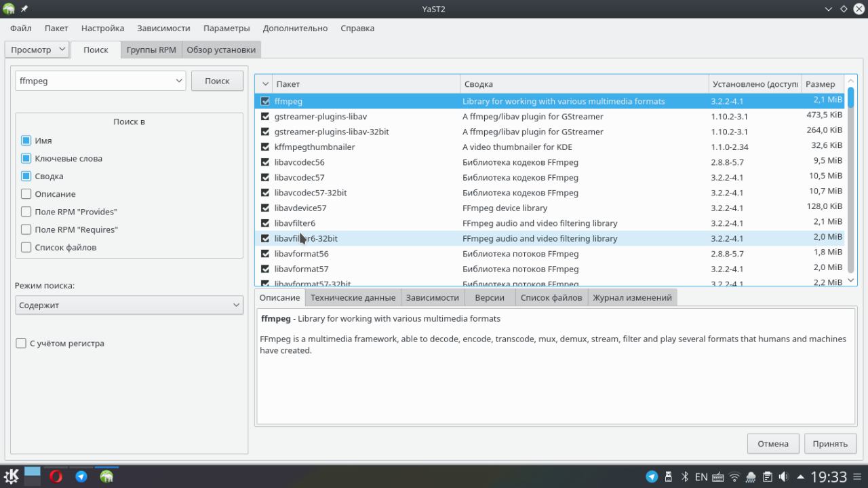Toggle status checkbox for ffmpeg package

click(x=265, y=101)
